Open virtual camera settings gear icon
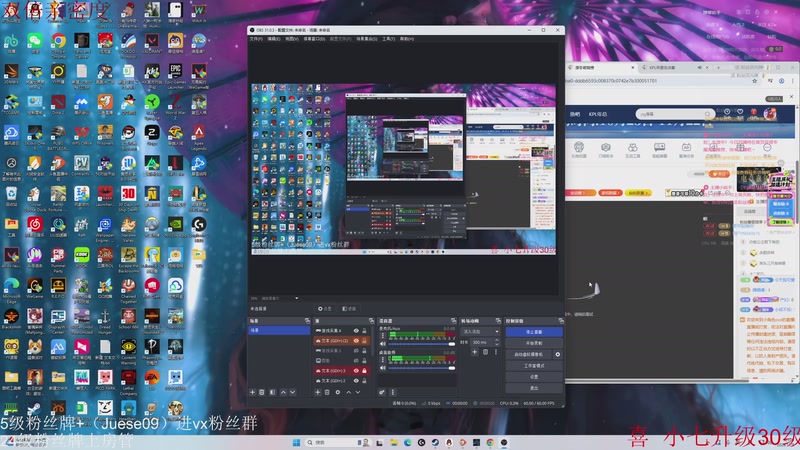The width and height of the screenshot is (800, 450). point(558,354)
